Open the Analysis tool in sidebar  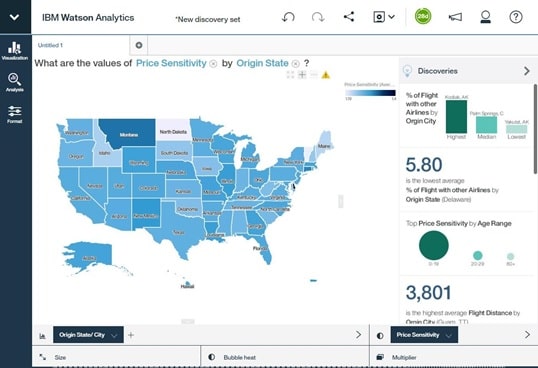15,82
